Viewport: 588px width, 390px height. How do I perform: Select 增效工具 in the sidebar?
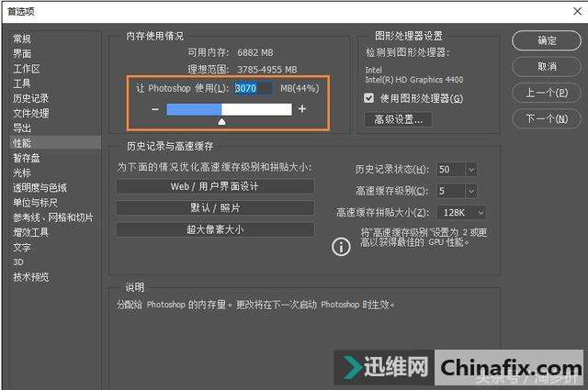[x=31, y=232]
